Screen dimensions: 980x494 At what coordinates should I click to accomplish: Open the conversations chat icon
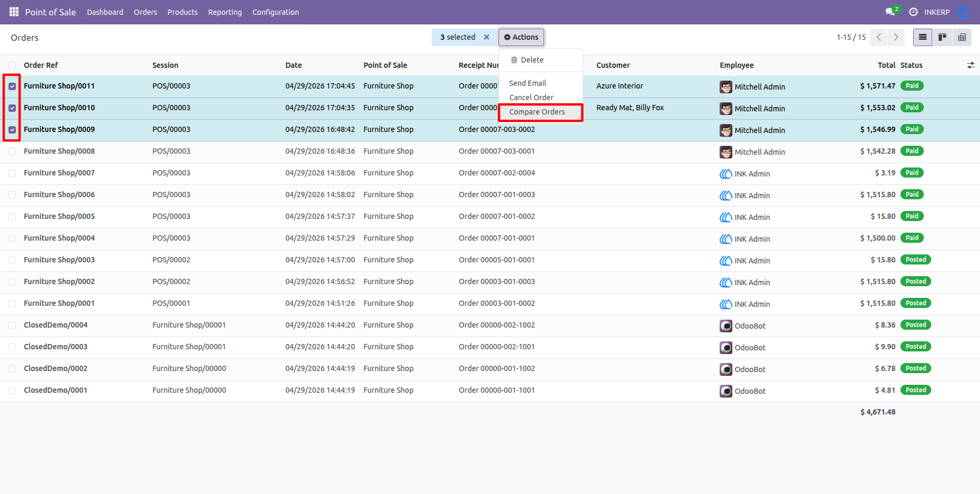[890, 12]
